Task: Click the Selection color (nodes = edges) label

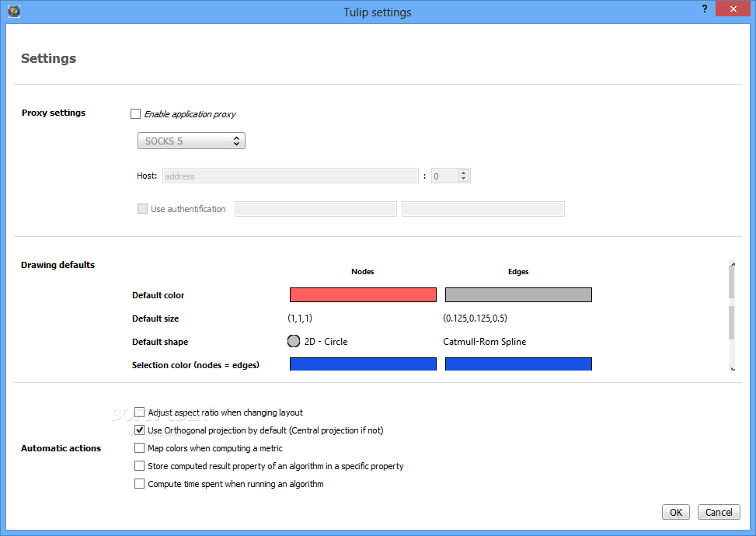Action: [196, 365]
